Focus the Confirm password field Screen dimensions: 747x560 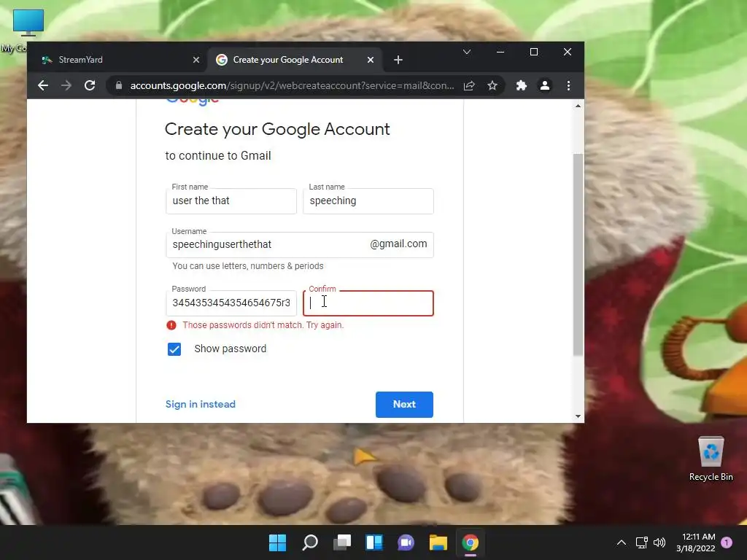(x=368, y=303)
